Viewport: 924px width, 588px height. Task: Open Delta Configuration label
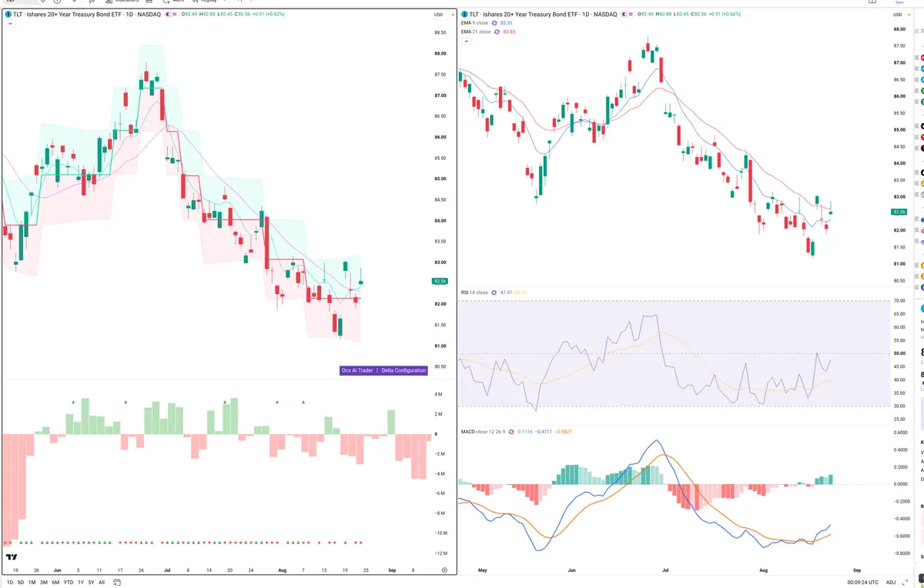pos(403,370)
